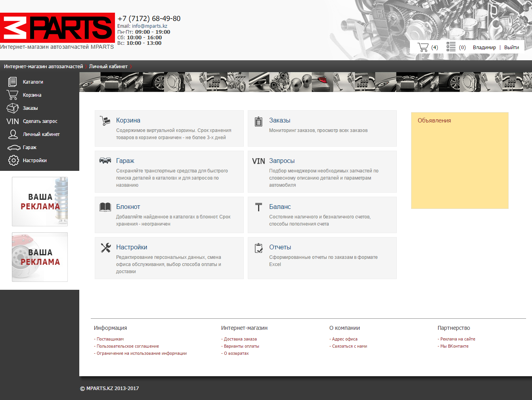Click the shock absorber Ваша Реклама banner
Viewport: 532px width, 400px height.
[40, 201]
